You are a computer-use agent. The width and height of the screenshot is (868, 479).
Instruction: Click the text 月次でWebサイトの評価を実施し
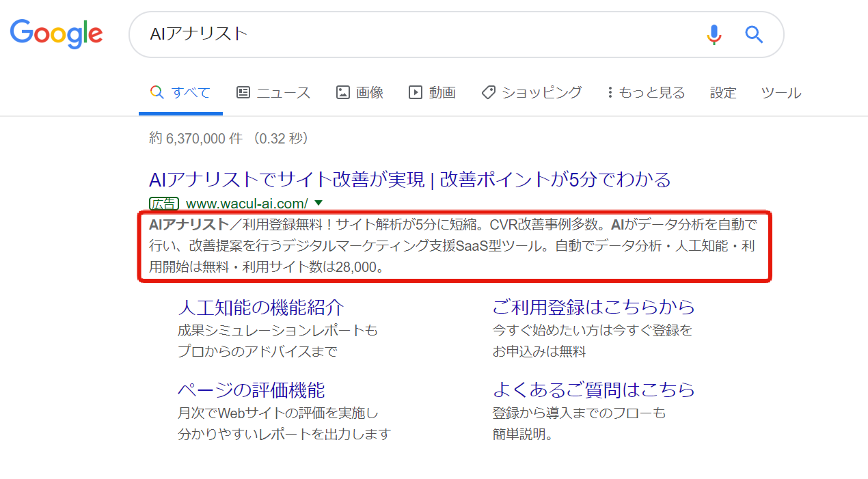pyautogui.click(x=277, y=413)
